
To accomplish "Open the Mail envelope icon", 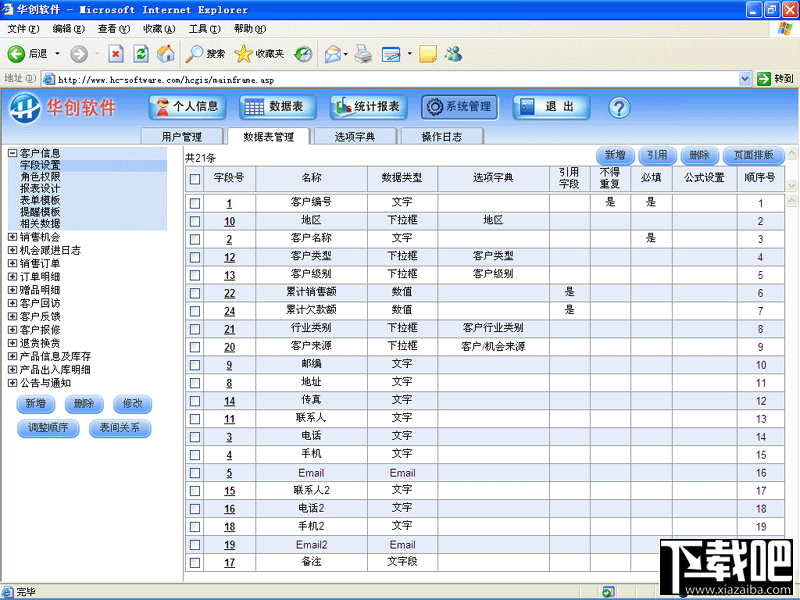I will (x=333, y=54).
